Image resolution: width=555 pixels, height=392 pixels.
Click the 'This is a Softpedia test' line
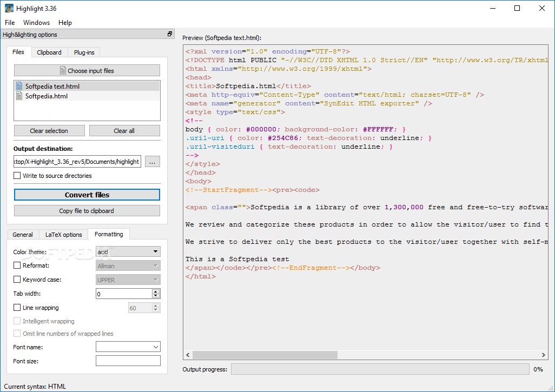point(237,259)
